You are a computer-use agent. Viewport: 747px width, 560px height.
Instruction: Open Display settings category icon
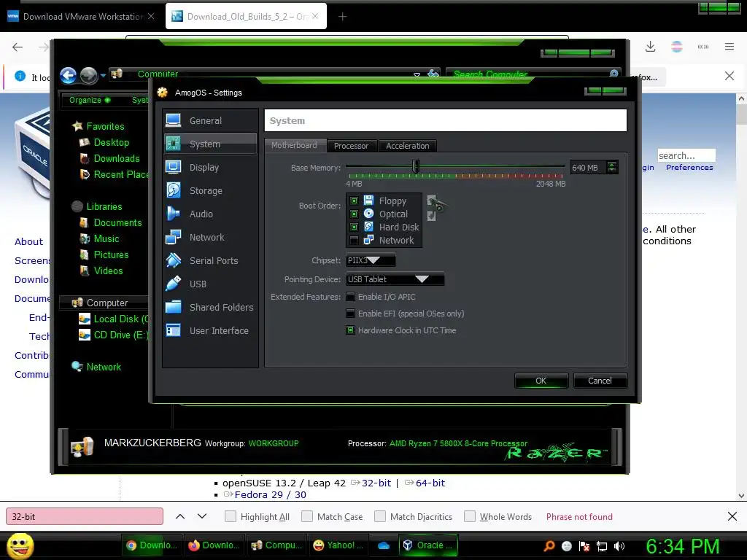coord(173,167)
